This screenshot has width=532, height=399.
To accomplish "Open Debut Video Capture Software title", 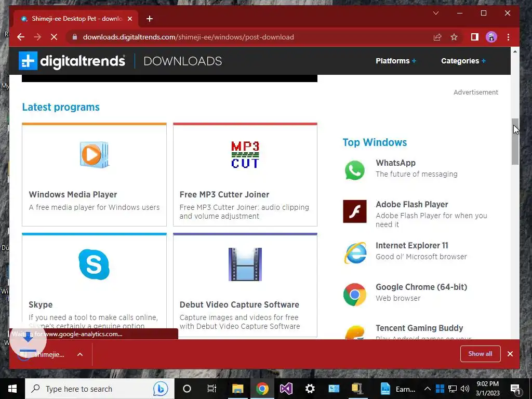I will pos(239,304).
